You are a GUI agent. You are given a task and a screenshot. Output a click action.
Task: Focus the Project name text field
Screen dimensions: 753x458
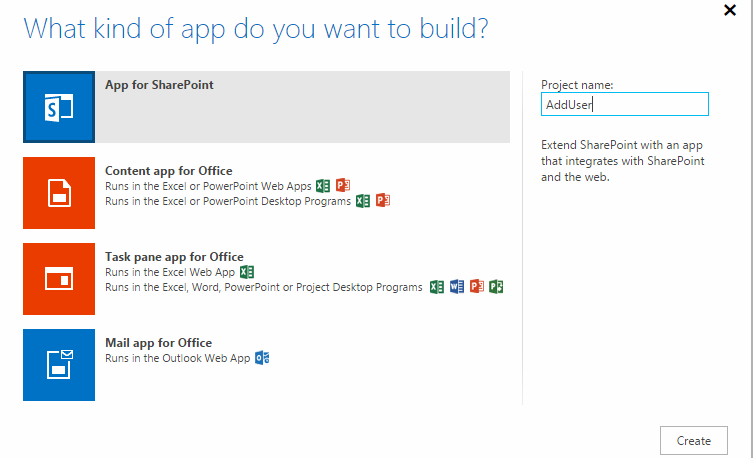pyautogui.click(x=624, y=104)
